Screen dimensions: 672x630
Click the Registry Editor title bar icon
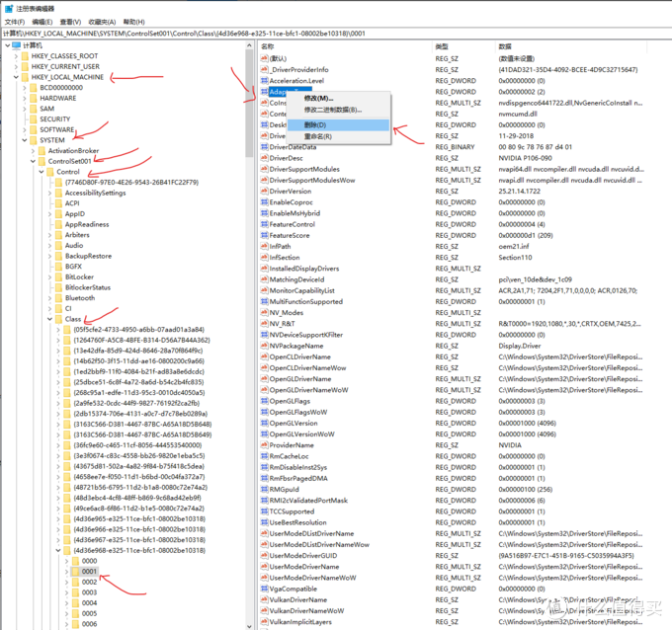click(x=9, y=8)
